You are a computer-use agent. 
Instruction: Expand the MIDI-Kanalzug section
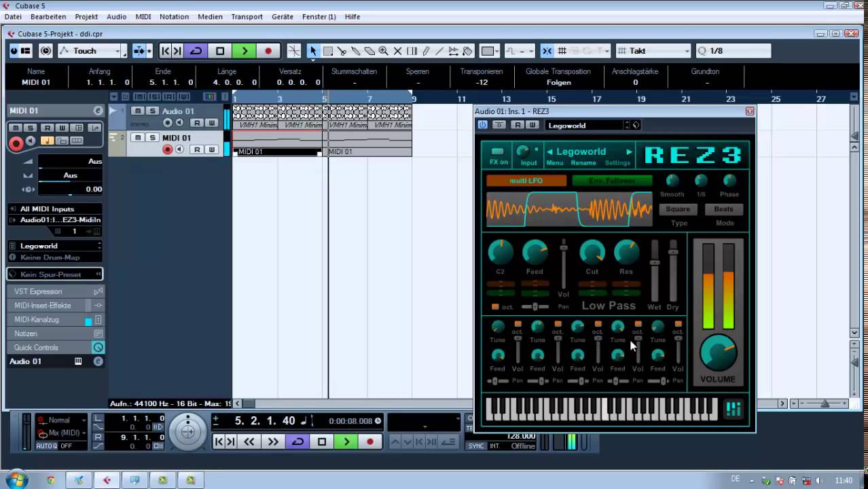tap(55, 320)
